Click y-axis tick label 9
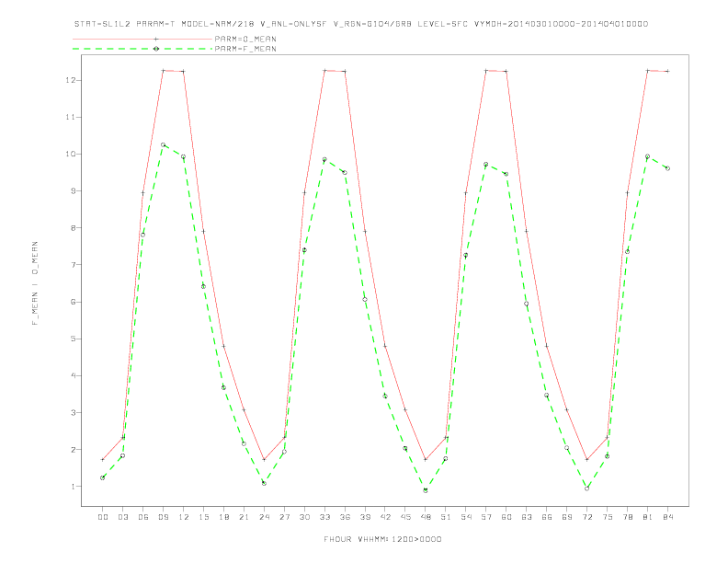Screen dimensions: 728x563 tap(74, 191)
